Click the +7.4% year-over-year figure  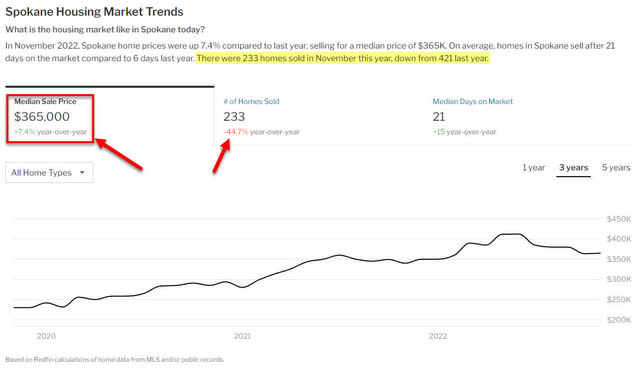(25, 132)
